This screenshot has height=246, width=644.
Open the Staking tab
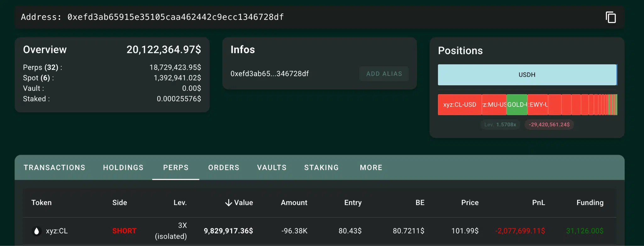[x=321, y=168]
